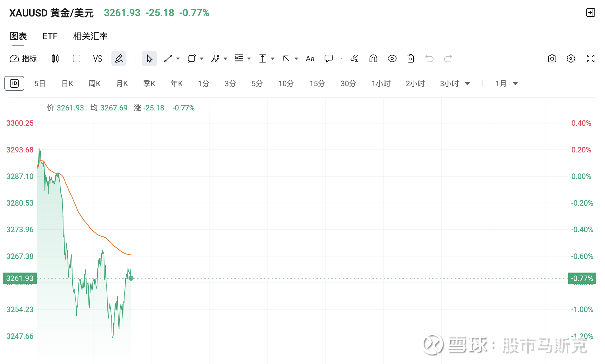Select the 日K timeframe
Screen dimensions: 605x364
pyautogui.click(x=67, y=83)
